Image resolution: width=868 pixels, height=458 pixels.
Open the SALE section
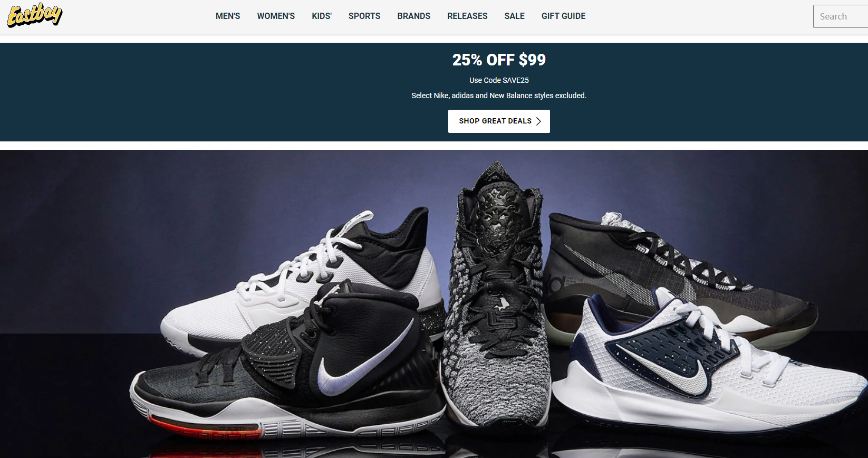515,16
